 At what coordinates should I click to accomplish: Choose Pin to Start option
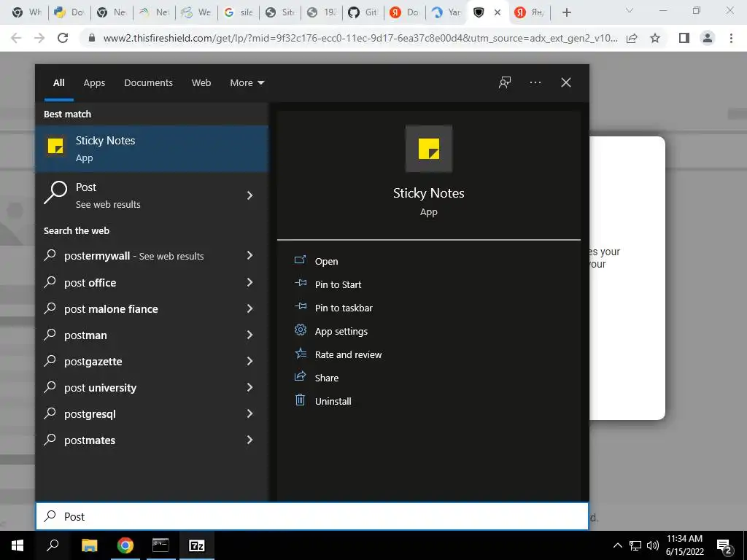click(338, 284)
